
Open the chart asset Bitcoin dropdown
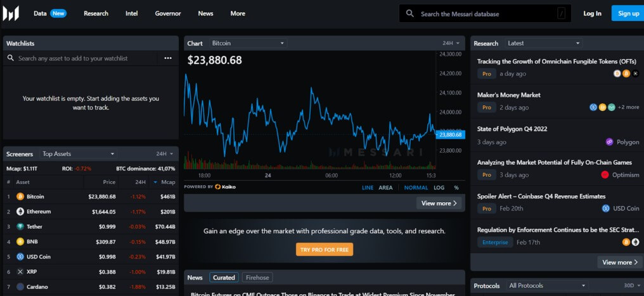point(248,43)
